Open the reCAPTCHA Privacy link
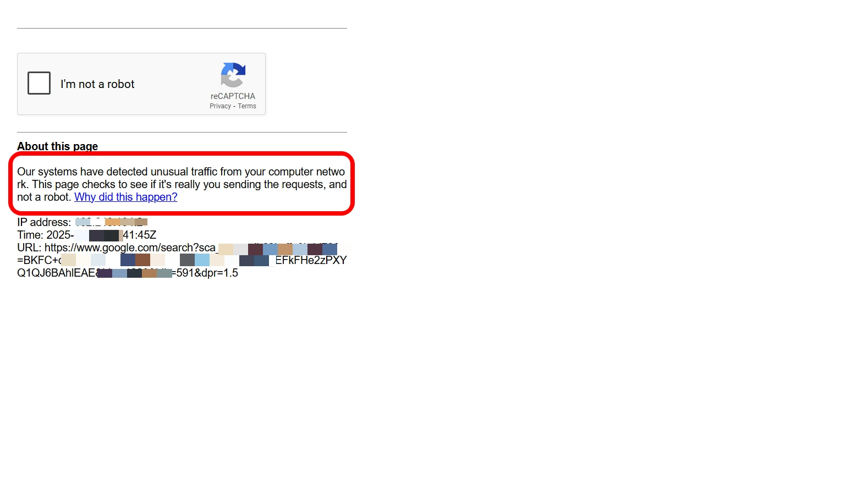 (220, 106)
